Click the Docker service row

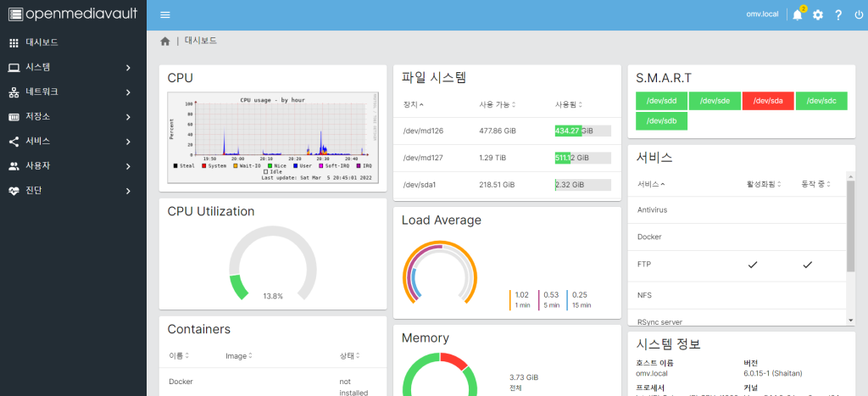point(738,237)
